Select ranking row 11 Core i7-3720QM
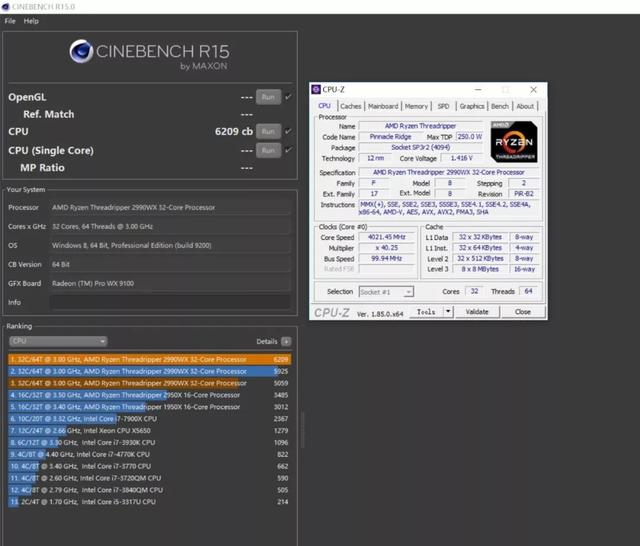The width and height of the screenshot is (640, 546). point(149,478)
